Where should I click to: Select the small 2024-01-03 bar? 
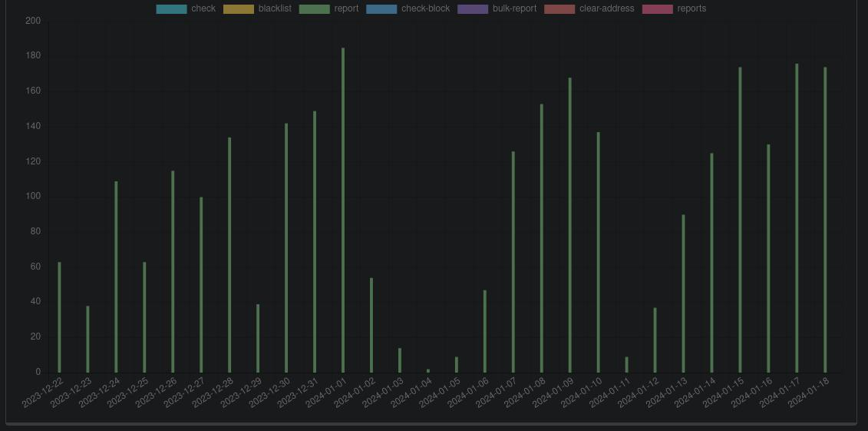click(x=400, y=360)
